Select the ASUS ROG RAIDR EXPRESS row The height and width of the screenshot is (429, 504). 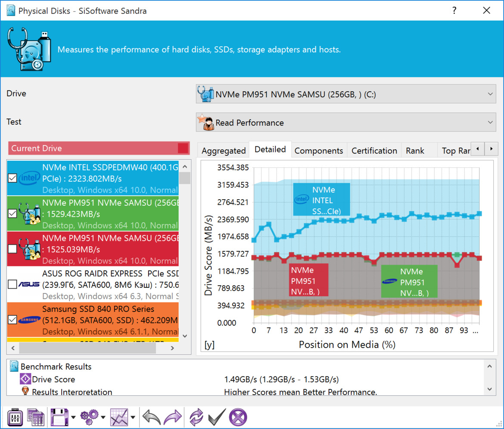(x=93, y=284)
